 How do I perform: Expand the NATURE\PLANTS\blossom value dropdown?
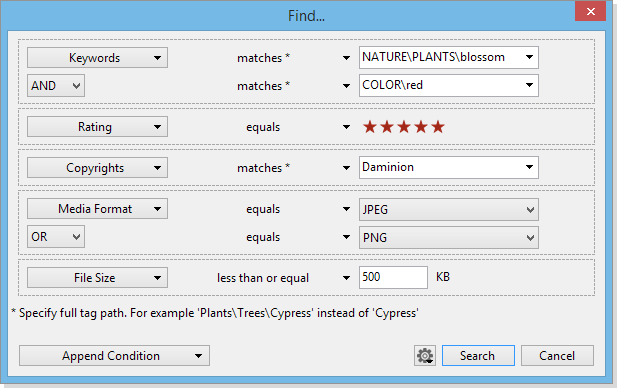[x=529, y=57]
